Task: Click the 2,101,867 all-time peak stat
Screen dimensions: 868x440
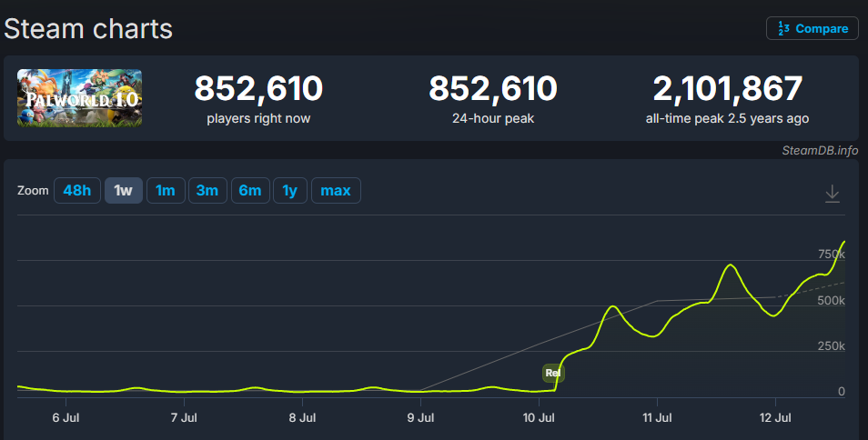Action: [727, 98]
